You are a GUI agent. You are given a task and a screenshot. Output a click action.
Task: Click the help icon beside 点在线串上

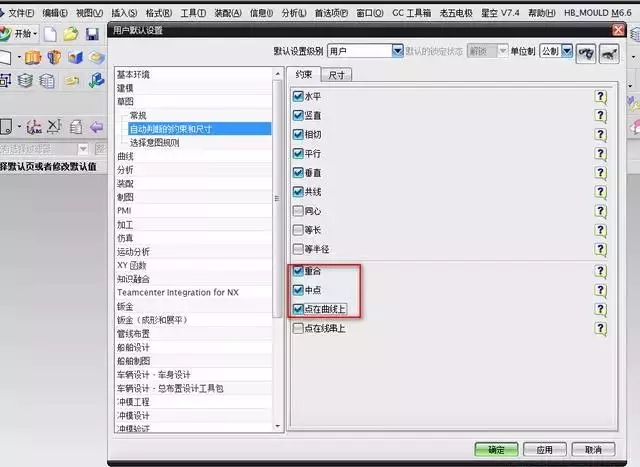click(x=600, y=328)
